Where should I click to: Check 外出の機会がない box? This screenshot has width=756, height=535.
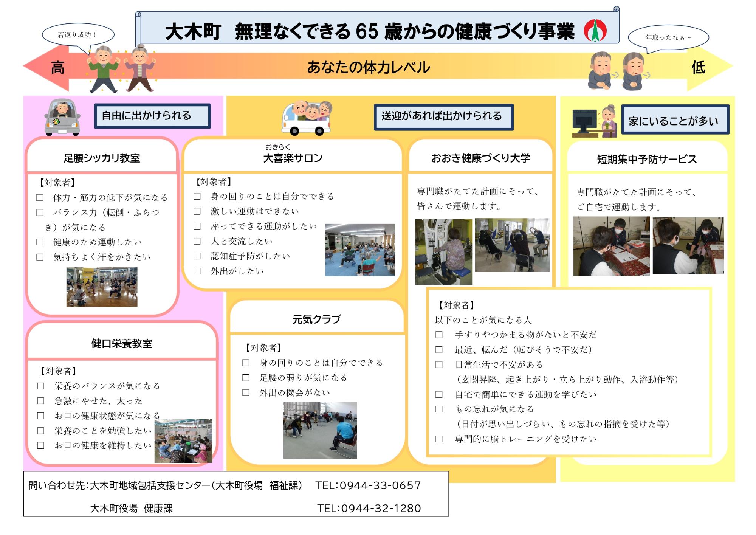pyautogui.click(x=246, y=393)
